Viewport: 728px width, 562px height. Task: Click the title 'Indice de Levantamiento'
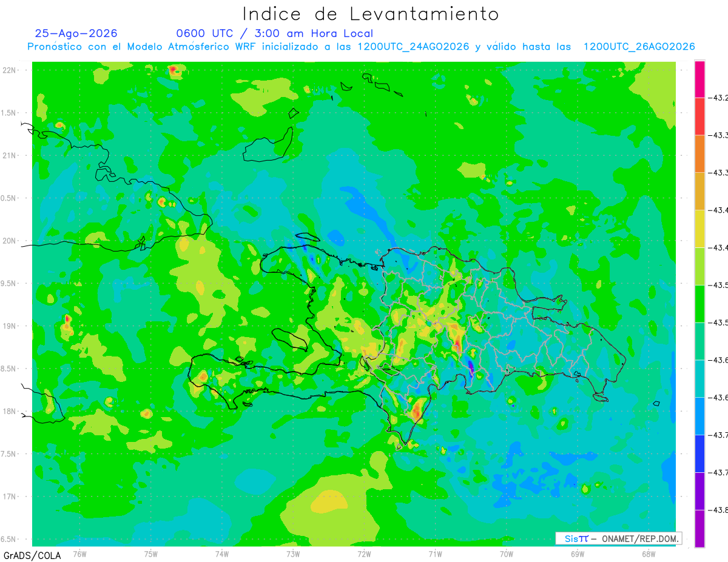(371, 14)
